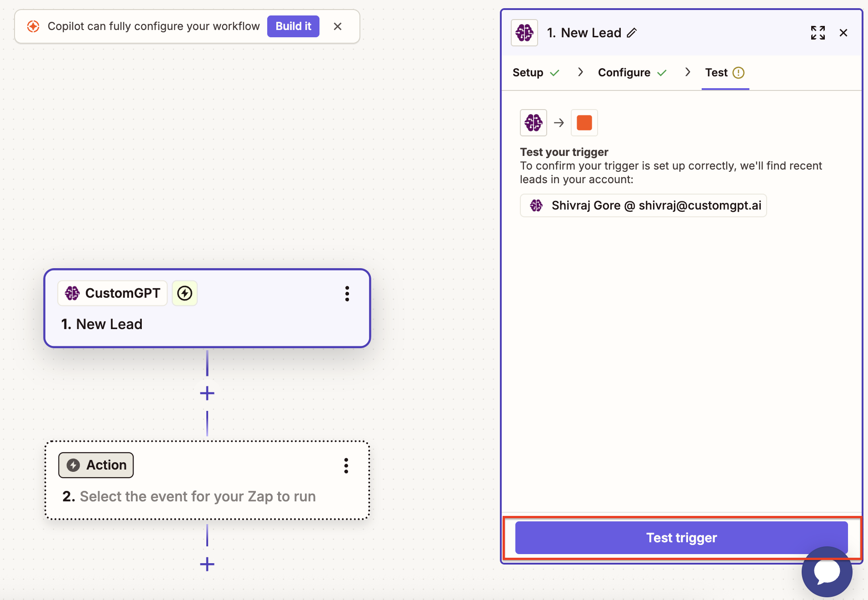Screen dimensions: 868x600
Task: Click the instant trigger lightning icon
Action: (x=185, y=293)
